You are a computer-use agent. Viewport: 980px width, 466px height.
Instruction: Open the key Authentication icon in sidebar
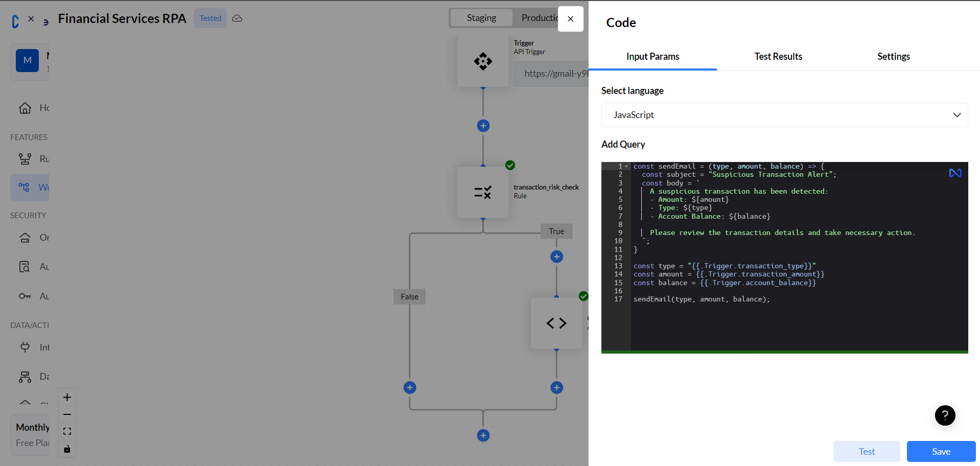[25, 296]
